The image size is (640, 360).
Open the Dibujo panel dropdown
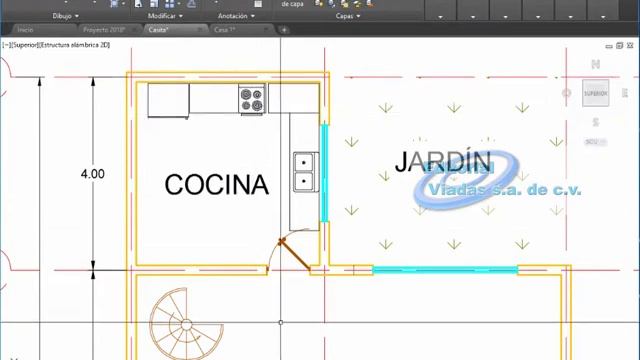[x=65, y=16]
